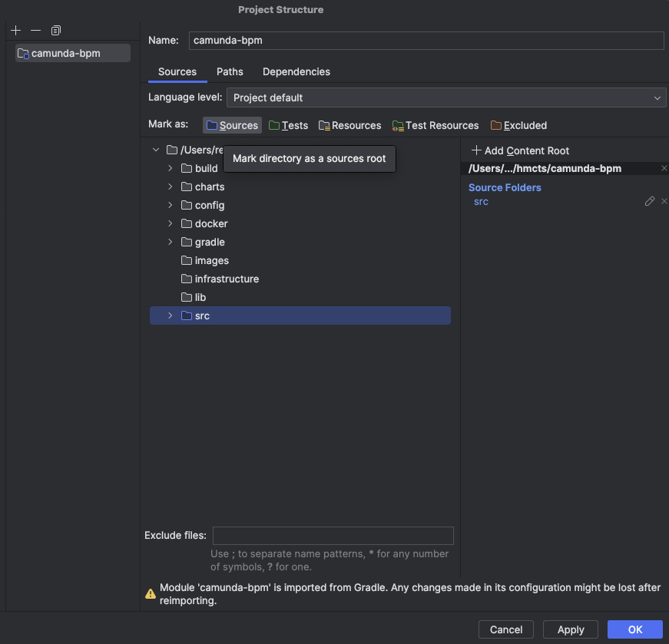This screenshot has height=644, width=669.
Task: Click the Apply button
Action: 571,629
